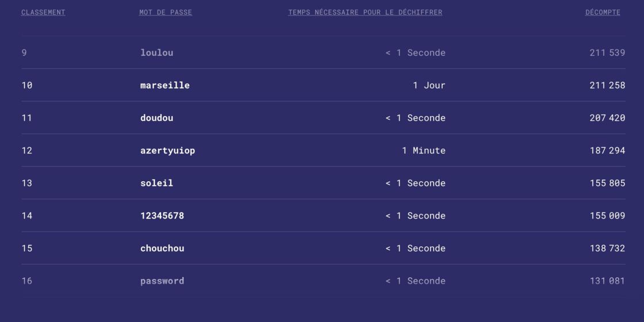The image size is (644, 322).
Task: Click the doudou password text
Action: [x=156, y=118]
